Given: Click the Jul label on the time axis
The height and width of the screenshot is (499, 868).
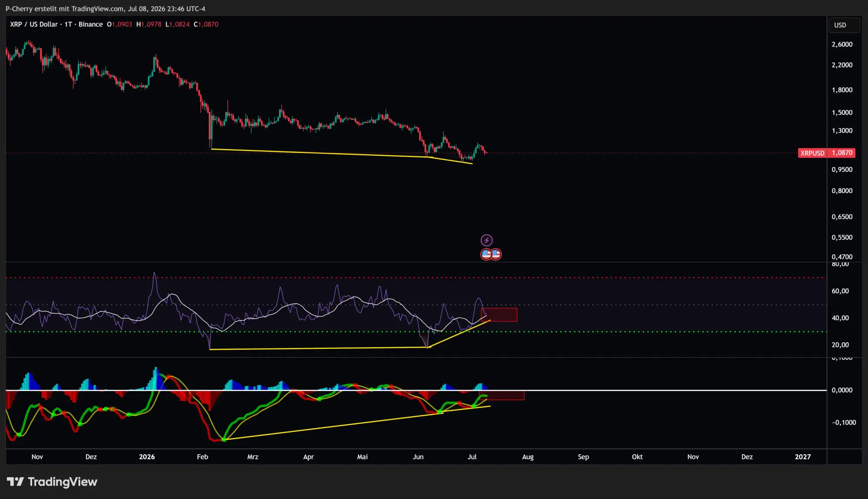Looking at the screenshot, I should [472, 456].
